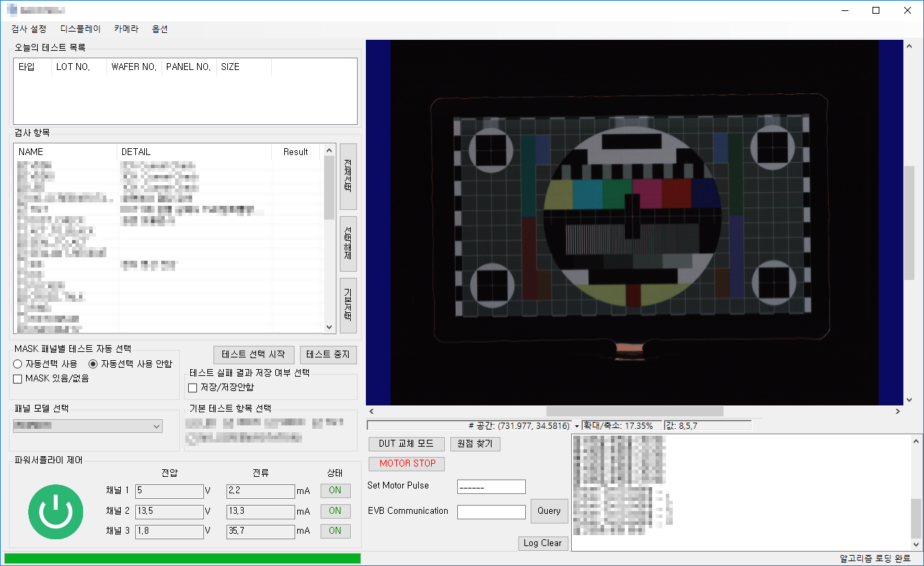Click the Result column header

pos(296,152)
